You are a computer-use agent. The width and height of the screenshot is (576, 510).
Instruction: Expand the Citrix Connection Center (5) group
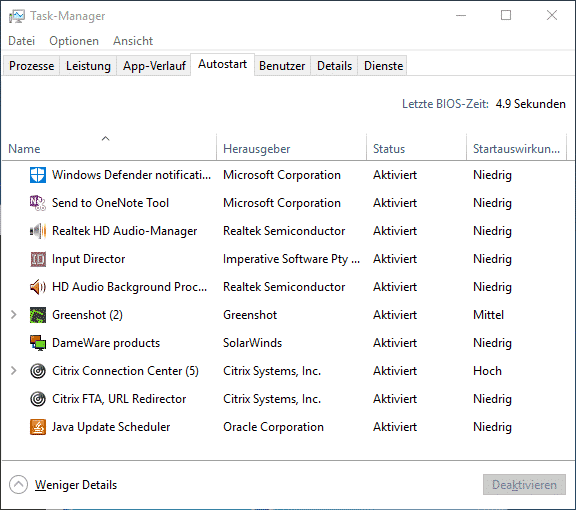click(14, 371)
